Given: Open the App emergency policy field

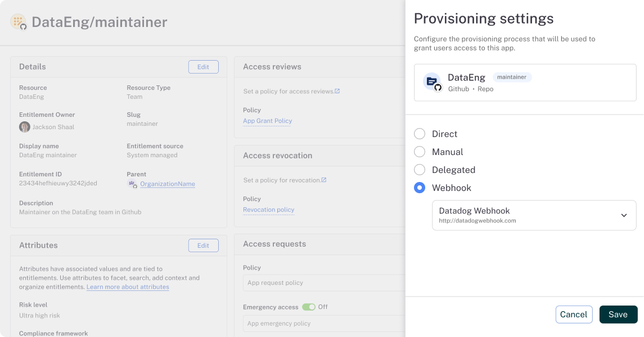Looking at the screenshot, I should tap(323, 324).
